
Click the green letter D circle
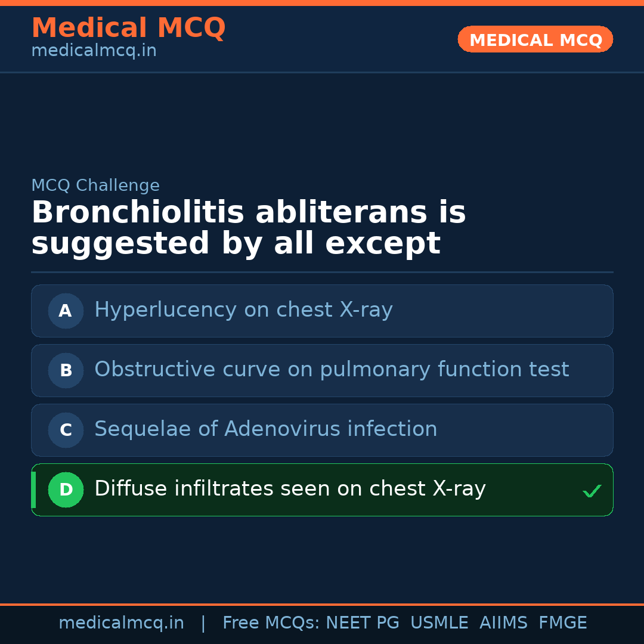(x=66, y=490)
